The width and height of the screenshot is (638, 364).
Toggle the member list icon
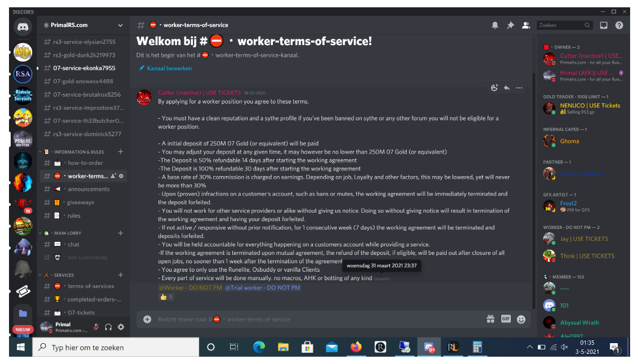(x=525, y=25)
